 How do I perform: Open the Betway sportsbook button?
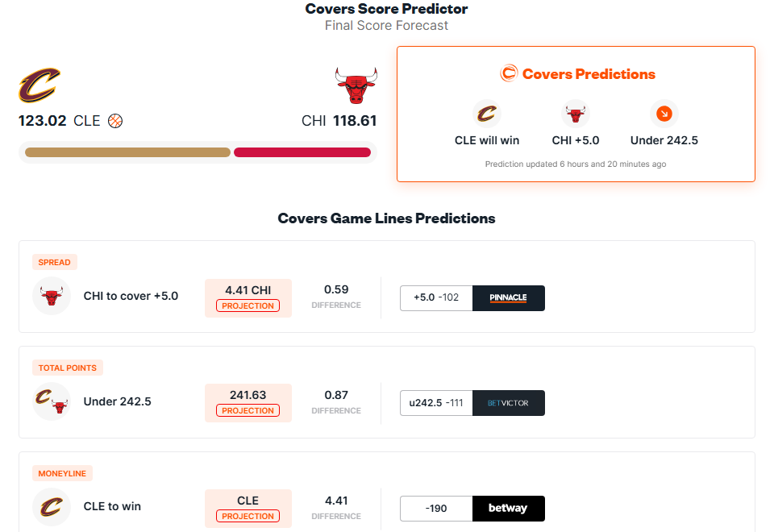[x=509, y=509]
